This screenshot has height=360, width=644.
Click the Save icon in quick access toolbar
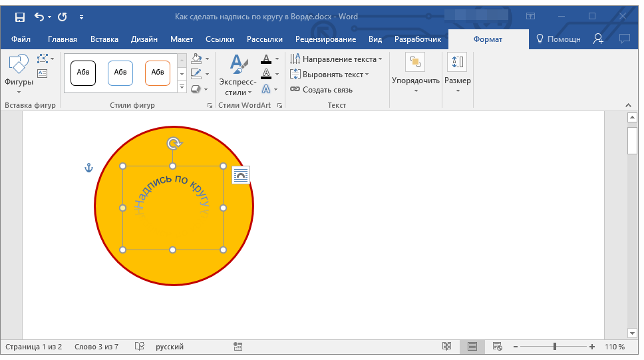coord(19,17)
